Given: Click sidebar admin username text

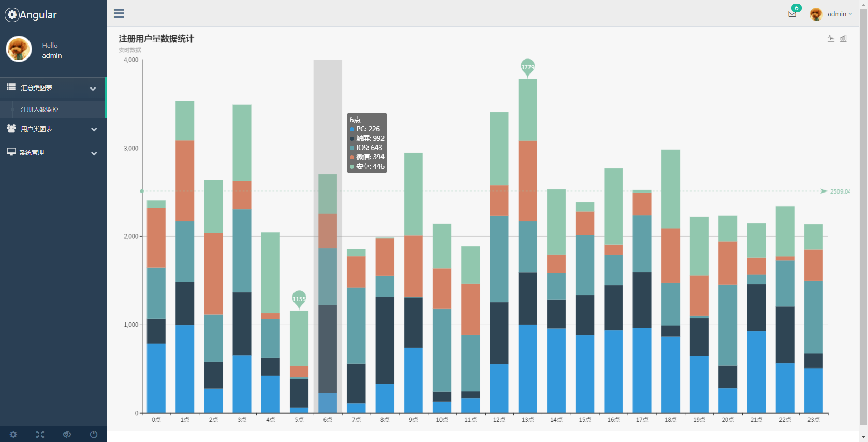Looking at the screenshot, I should tap(52, 55).
